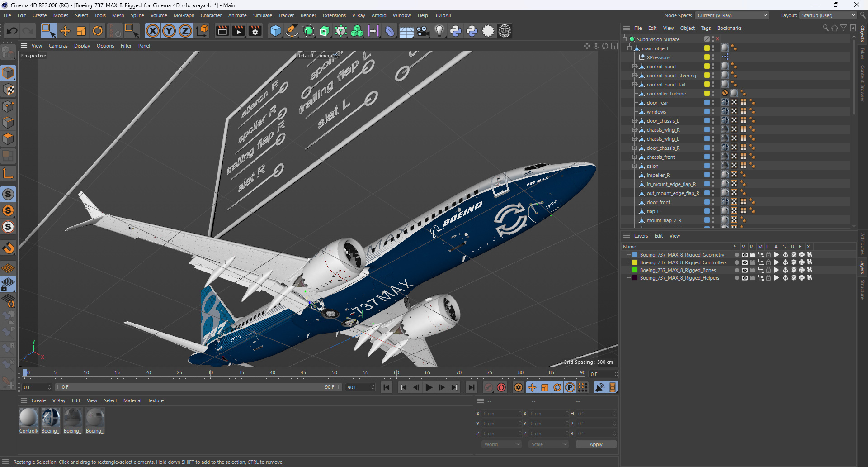This screenshot has height=467, width=868.
Task: Open the Layout dropdown
Action: (x=828, y=15)
